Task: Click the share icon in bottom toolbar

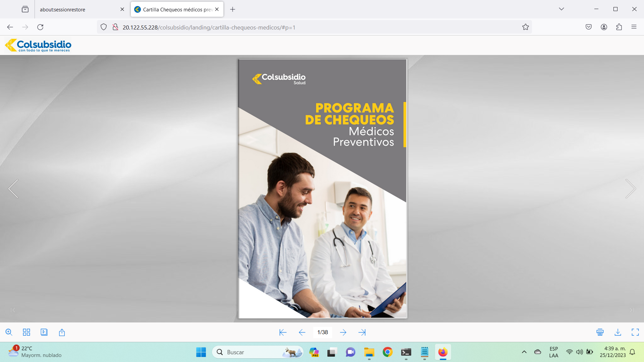Action: (x=62, y=332)
